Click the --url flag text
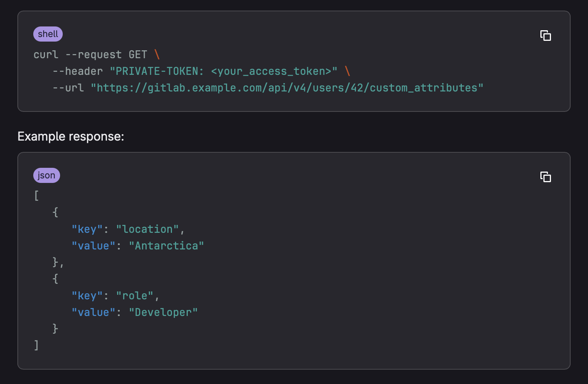 (68, 88)
